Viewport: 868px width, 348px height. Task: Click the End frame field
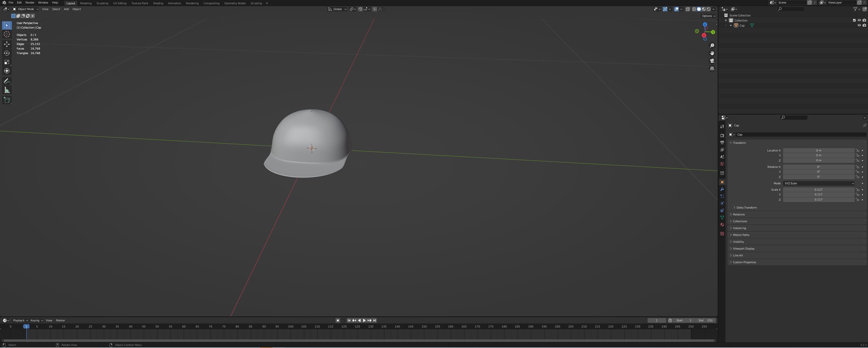706,320
